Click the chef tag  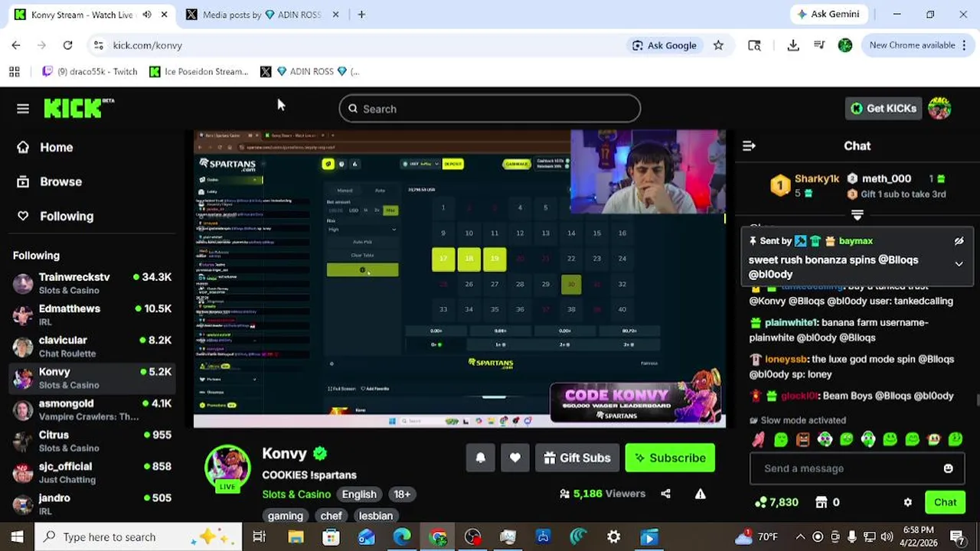(331, 515)
